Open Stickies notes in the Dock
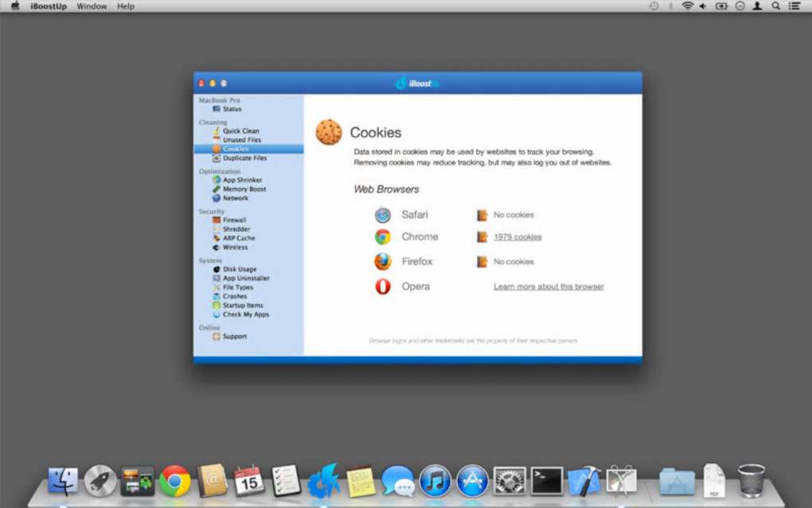Viewport: 812px width, 508px height. tap(361, 481)
